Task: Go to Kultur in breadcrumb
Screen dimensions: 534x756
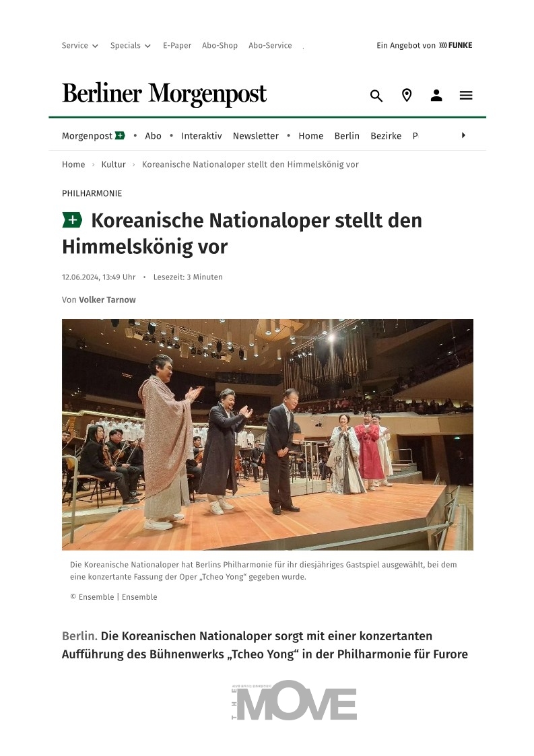Action: (113, 164)
